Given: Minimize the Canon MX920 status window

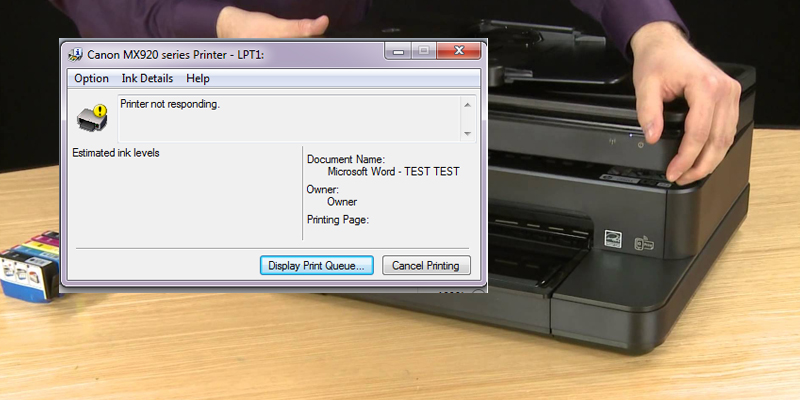Looking at the screenshot, I should point(398,51).
